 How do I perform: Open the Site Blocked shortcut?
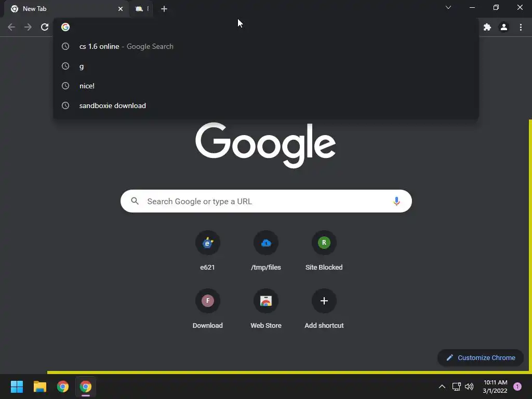324,251
